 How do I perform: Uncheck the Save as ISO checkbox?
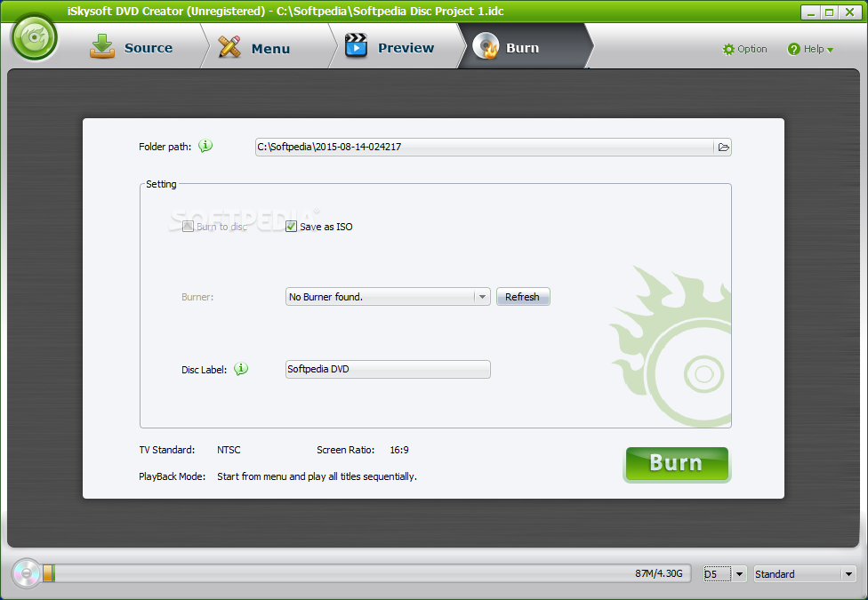pos(291,227)
